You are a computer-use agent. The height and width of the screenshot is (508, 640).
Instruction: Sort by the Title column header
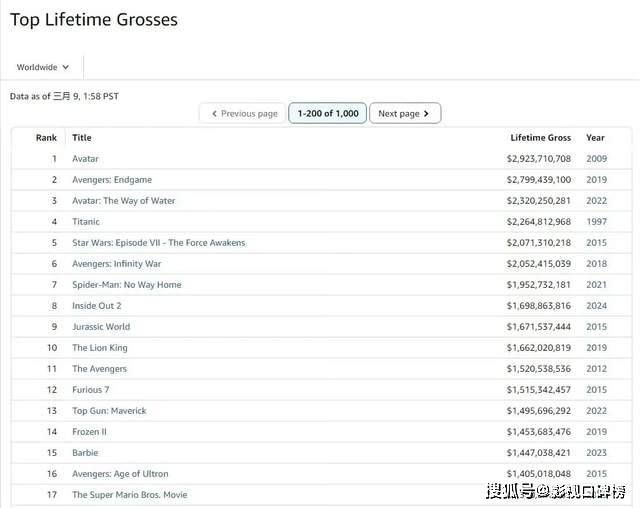[x=82, y=138]
